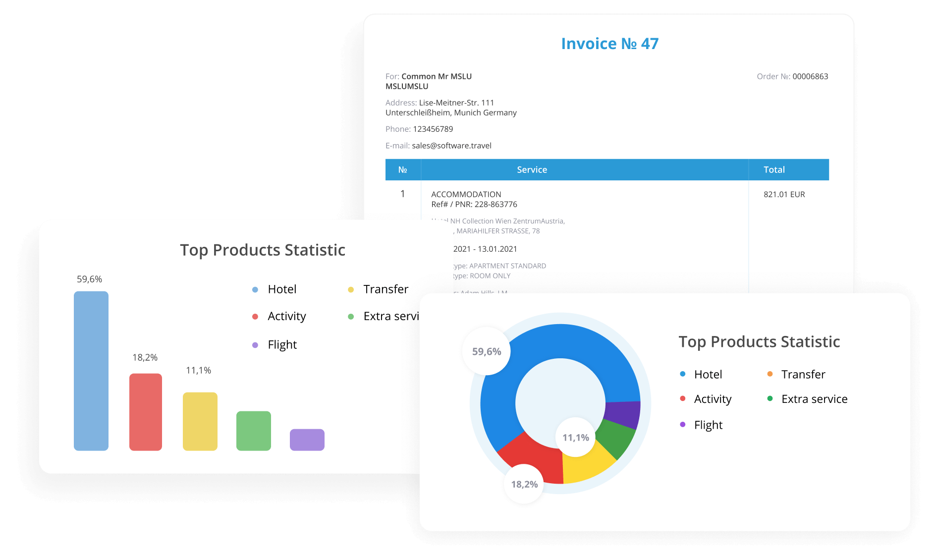Toggle Hotel legend item in bar chart card
937x560 pixels.
click(x=281, y=289)
